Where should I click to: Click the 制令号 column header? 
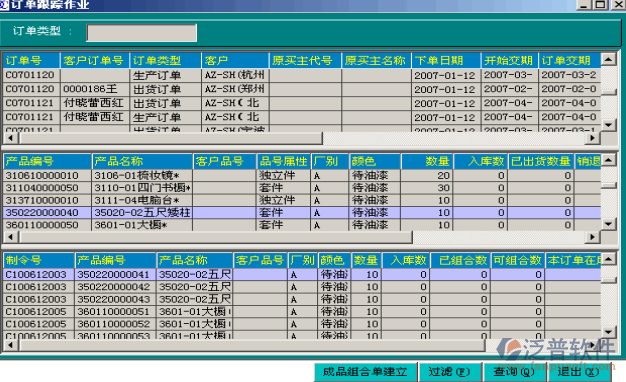click(x=39, y=261)
